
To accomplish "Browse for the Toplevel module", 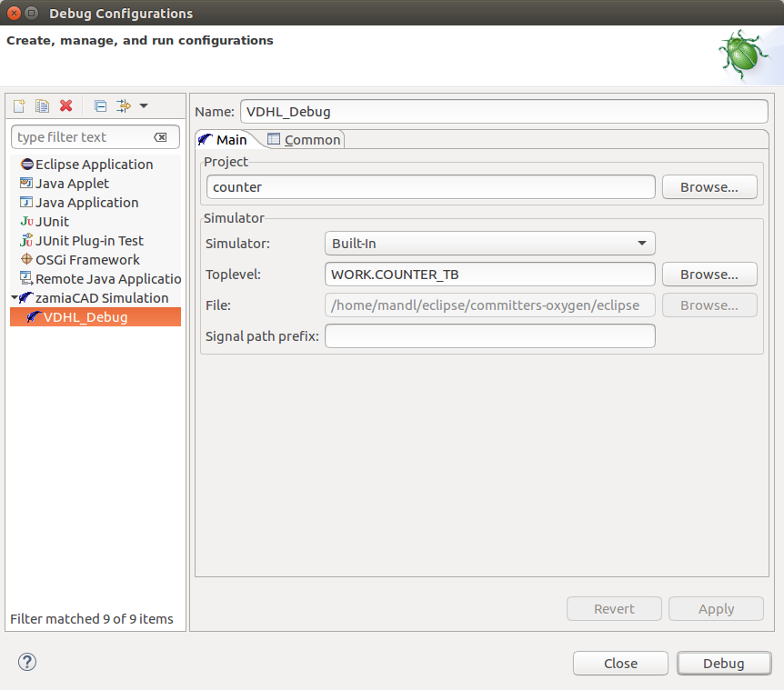I will tap(709, 275).
